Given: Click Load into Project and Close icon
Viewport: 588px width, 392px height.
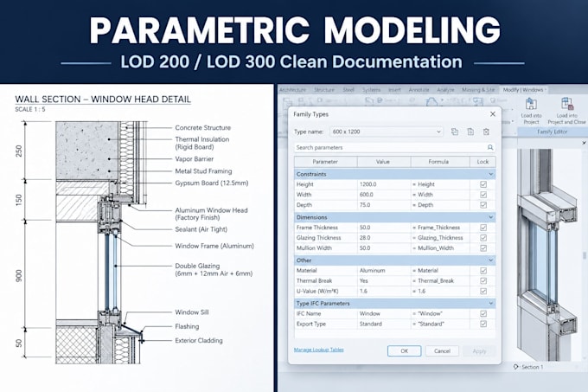Looking at the screenshot, I should point(567,105).
